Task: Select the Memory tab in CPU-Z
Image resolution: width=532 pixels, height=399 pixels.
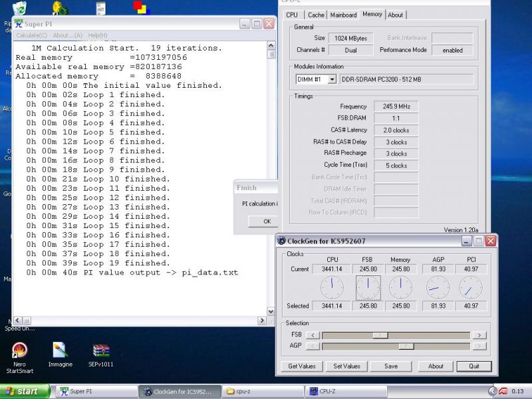Action: [372, 14]
